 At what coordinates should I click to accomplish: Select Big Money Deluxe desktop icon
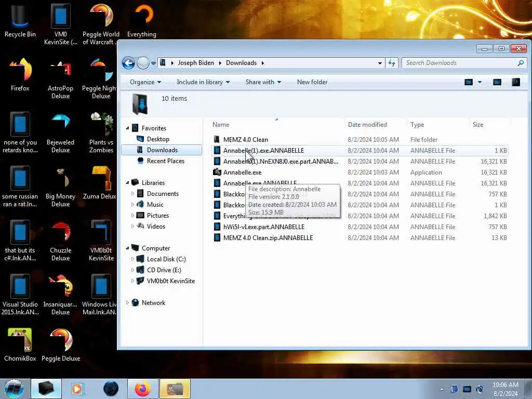click(60, 187)
